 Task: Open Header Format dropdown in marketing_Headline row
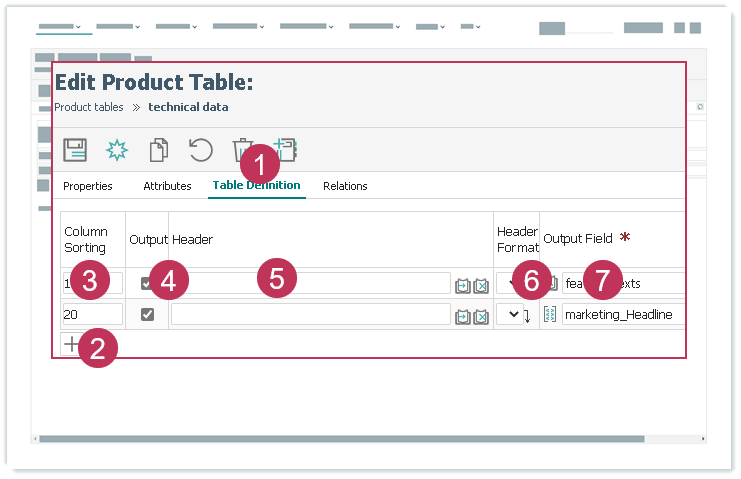(512, 314)
